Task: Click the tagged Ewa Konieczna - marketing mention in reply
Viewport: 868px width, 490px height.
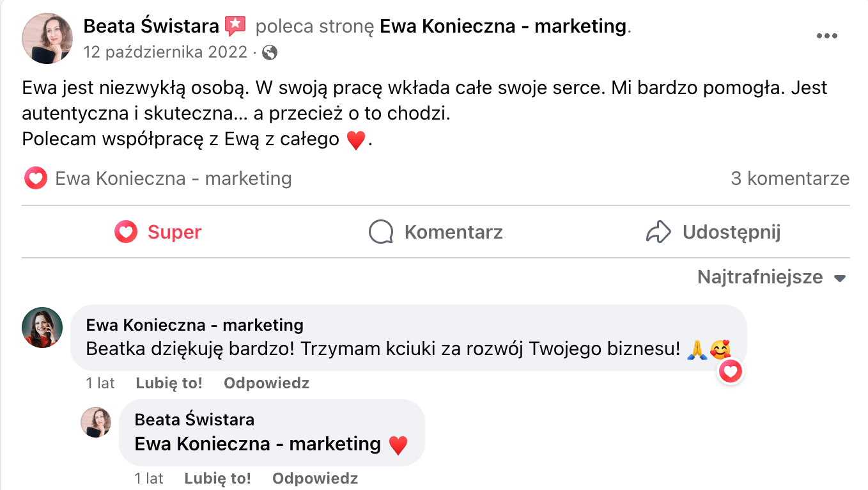Action: pos(258,443)
